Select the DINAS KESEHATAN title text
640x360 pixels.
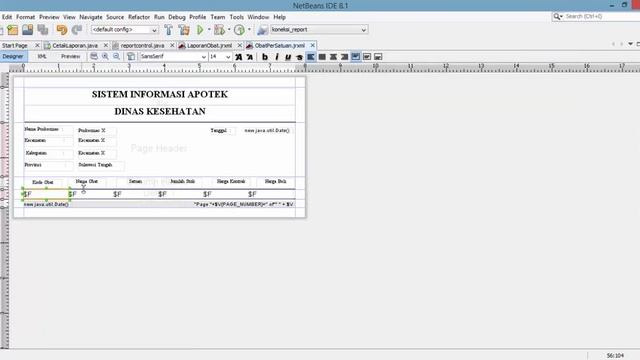(160, 111)
